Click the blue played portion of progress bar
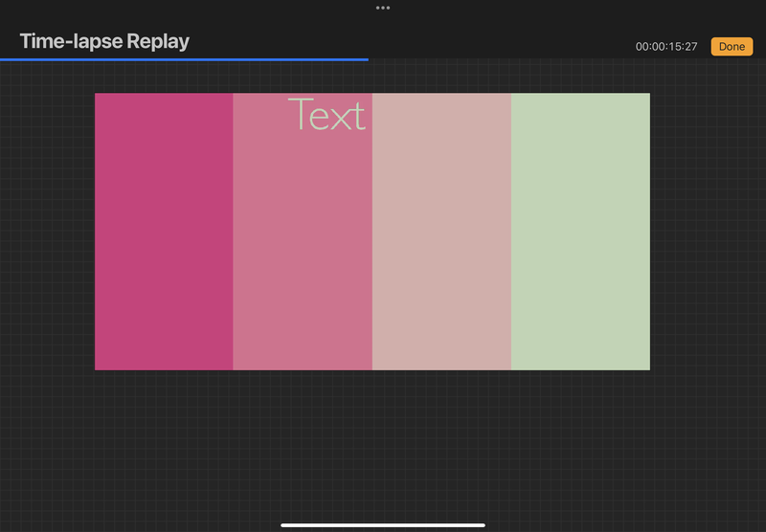The height and width of the screenshot is (532, 766). click(x=182, y=59)
